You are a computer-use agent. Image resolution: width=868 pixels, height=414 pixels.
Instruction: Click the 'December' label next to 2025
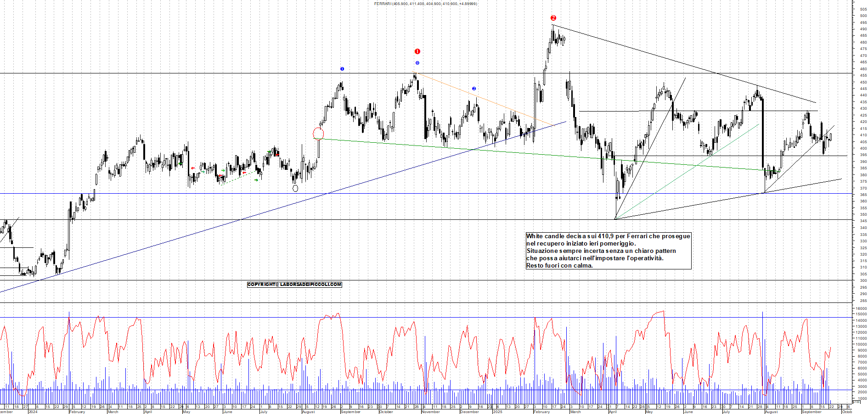(469, 412)
